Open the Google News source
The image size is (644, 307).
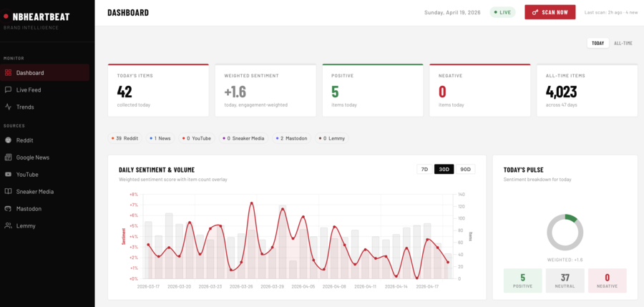45,157
